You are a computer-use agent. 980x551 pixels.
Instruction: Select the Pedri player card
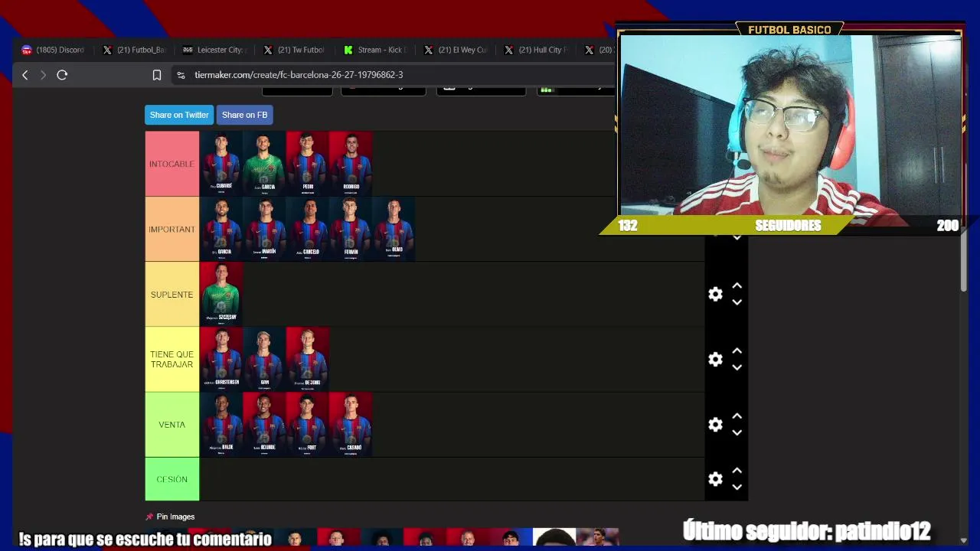(x=307, y=164)
